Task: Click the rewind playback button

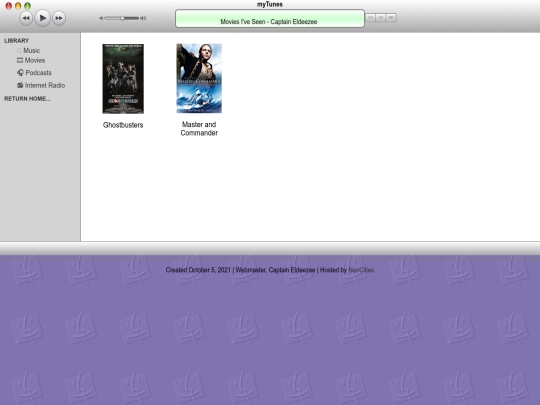Action: 26,18
